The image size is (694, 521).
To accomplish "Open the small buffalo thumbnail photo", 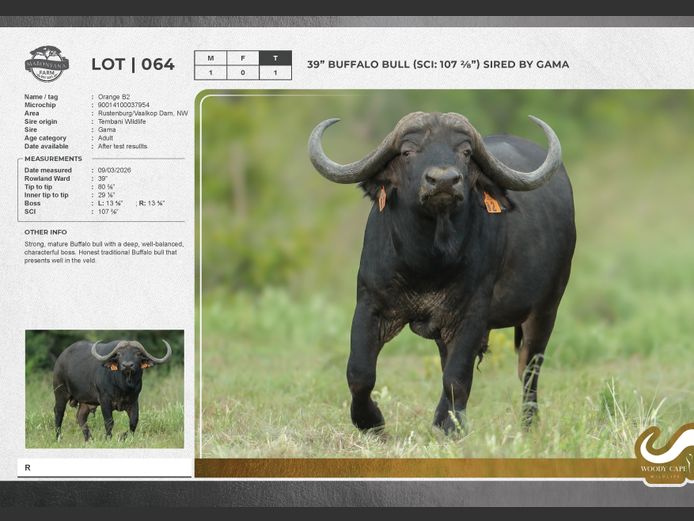I will click(104, 388).
